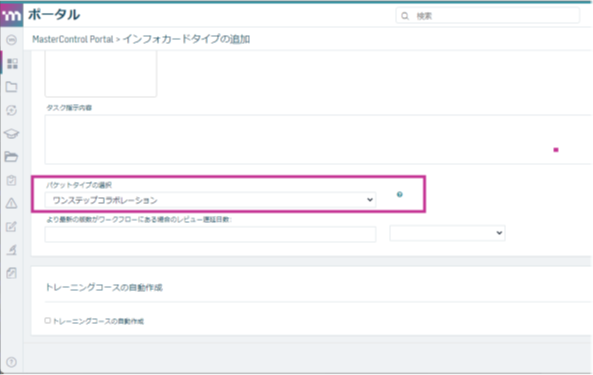Open the closed folder icon in sidebar
This screenshot has width=593, height=375.
11,87
